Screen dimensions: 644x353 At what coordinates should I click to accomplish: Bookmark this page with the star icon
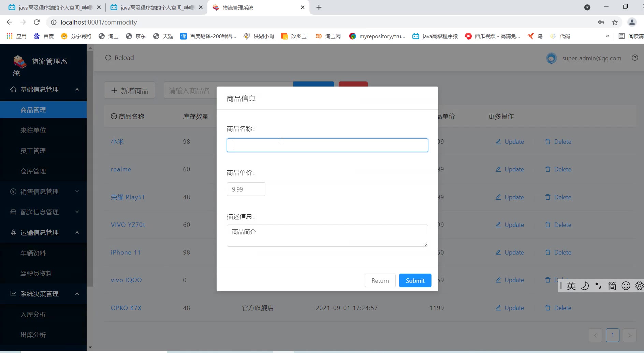(615, 22)
